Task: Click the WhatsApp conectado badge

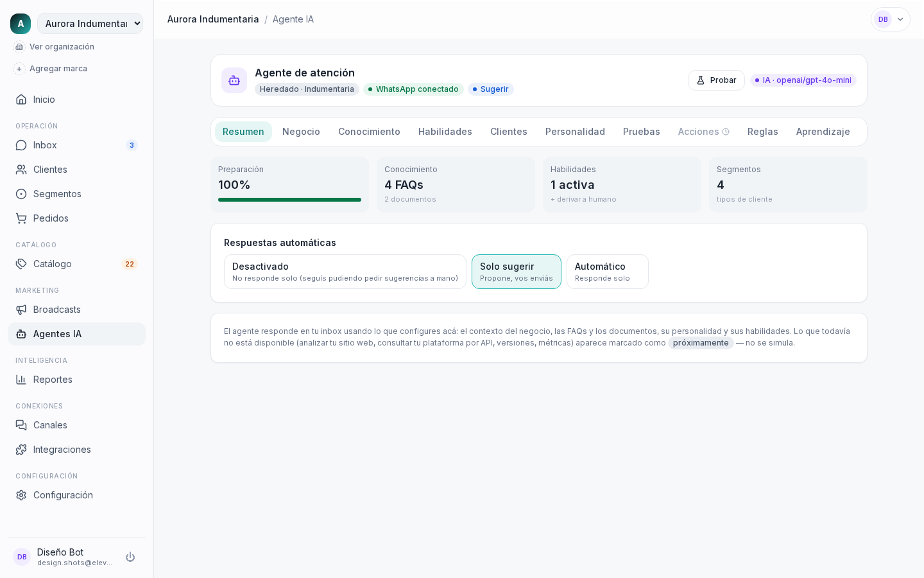Action: (413, 89)
